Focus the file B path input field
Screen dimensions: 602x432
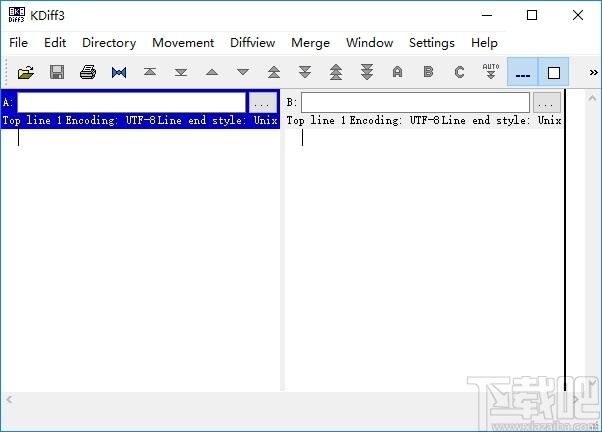point(415,103)
